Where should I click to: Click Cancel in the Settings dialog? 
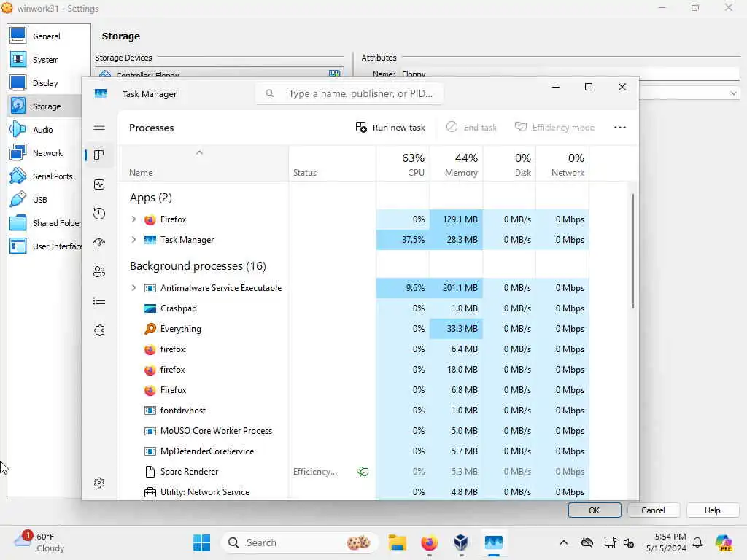[653, 510]
